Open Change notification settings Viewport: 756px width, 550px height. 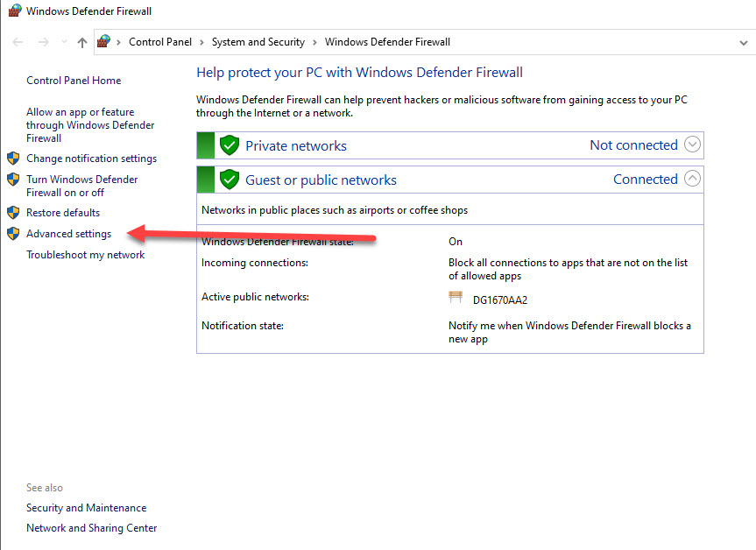point(92,159)
